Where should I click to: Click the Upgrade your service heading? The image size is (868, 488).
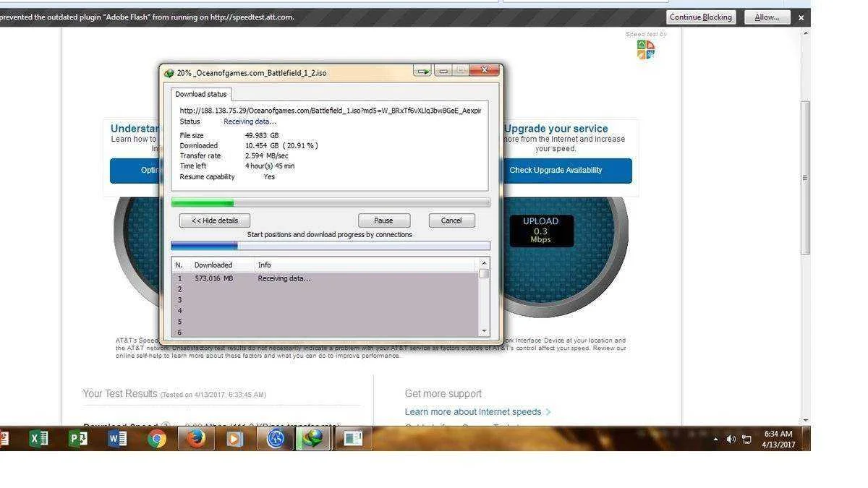556,129
